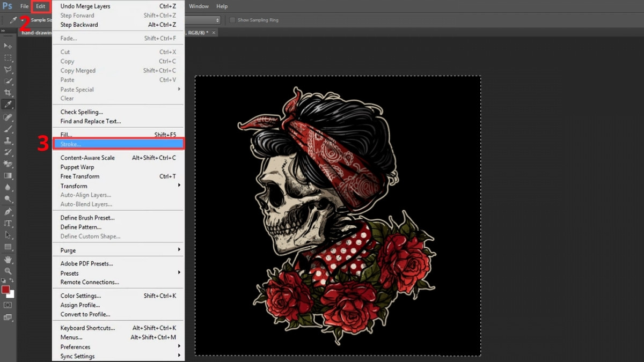Choose Define Pattern
Viewport: 644px width, 362px height.
pos(118,227)
